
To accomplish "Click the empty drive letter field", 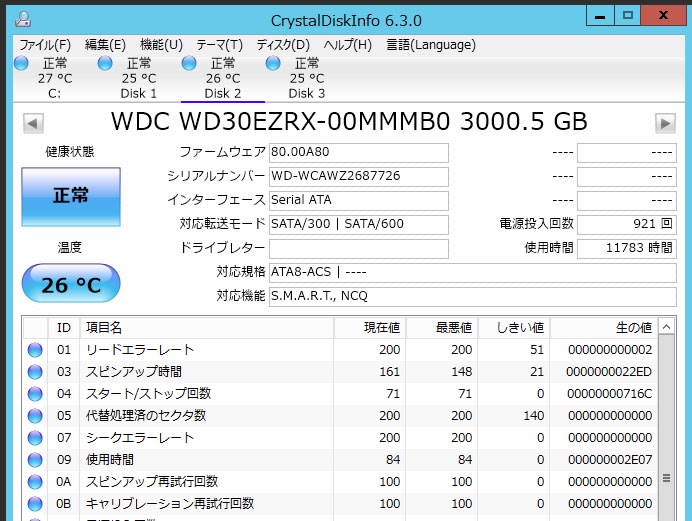I will pos(359,248).
